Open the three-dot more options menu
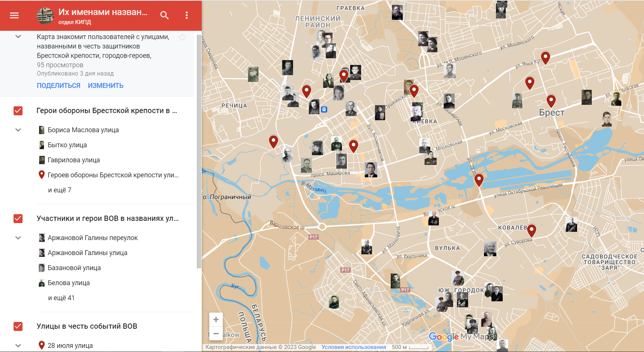 tap(187, 15)
